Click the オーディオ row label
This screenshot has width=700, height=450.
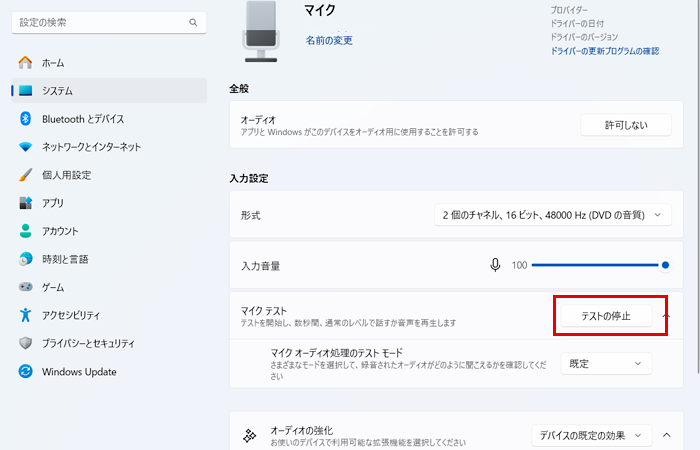(x=258, y=120)
